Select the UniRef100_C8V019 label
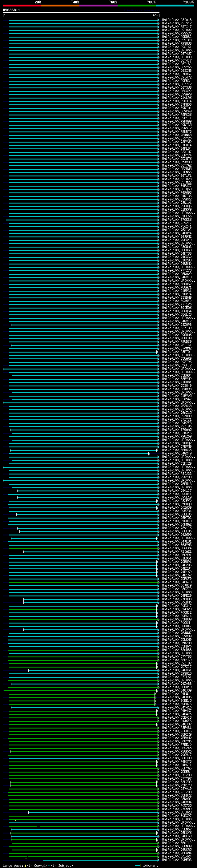197x868 pixels. [177, 789]
